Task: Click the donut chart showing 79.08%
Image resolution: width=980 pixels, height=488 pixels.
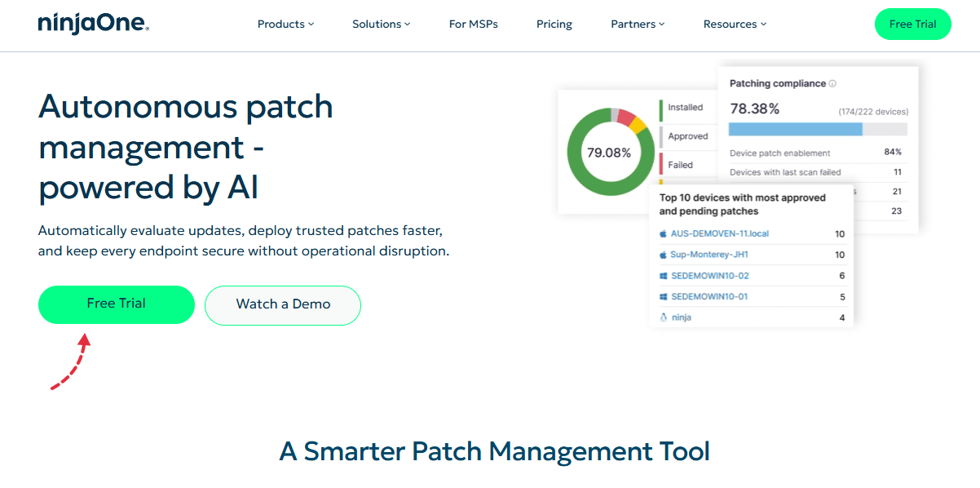Action: (609, 153)
